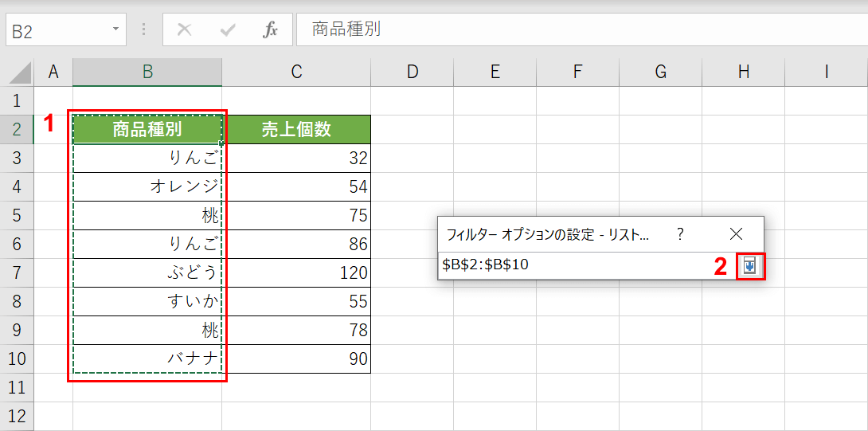Viewport: 868px width, 431px height.
Task: Click the すいか cell
Action: coord(147,302)
